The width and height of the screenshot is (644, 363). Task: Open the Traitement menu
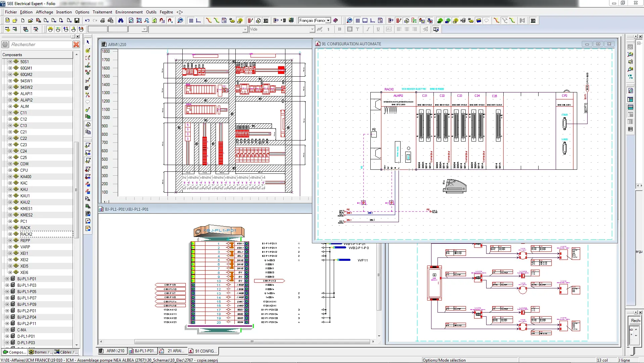102,12
